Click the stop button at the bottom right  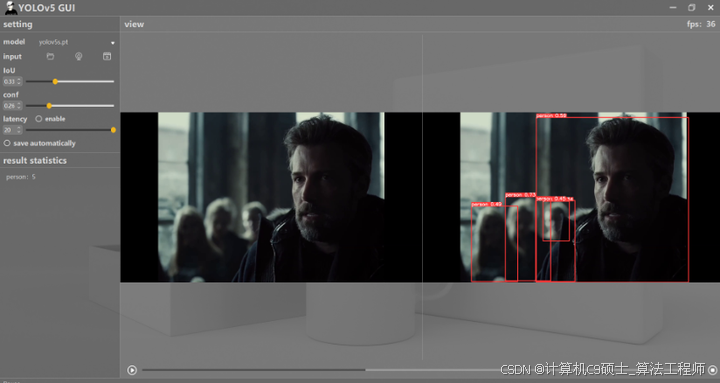[x=713, y=370]
